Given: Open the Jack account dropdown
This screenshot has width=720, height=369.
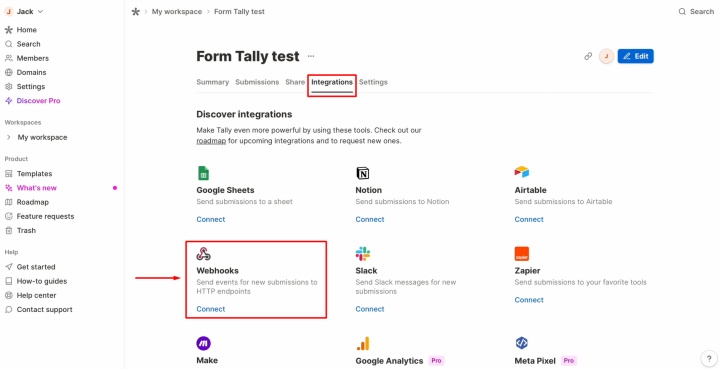Looking at the screenshot, I should pyautogui.click(x=24, y=11).
